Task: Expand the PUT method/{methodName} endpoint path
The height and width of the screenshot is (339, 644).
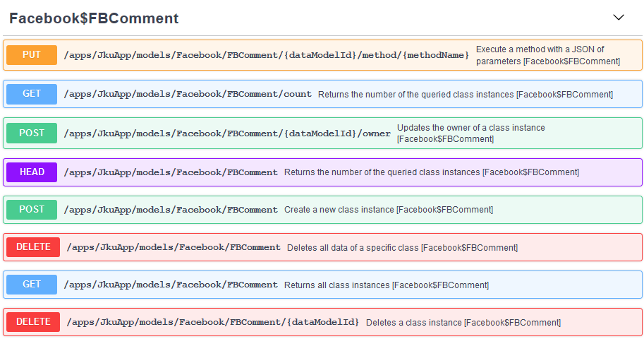Action: tap(266, 55)
